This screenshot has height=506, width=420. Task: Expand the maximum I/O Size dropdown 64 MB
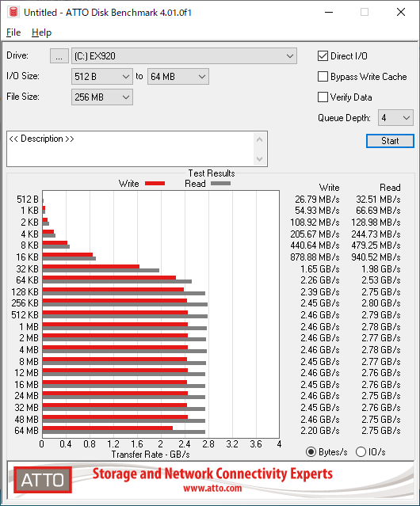(178, 77)
